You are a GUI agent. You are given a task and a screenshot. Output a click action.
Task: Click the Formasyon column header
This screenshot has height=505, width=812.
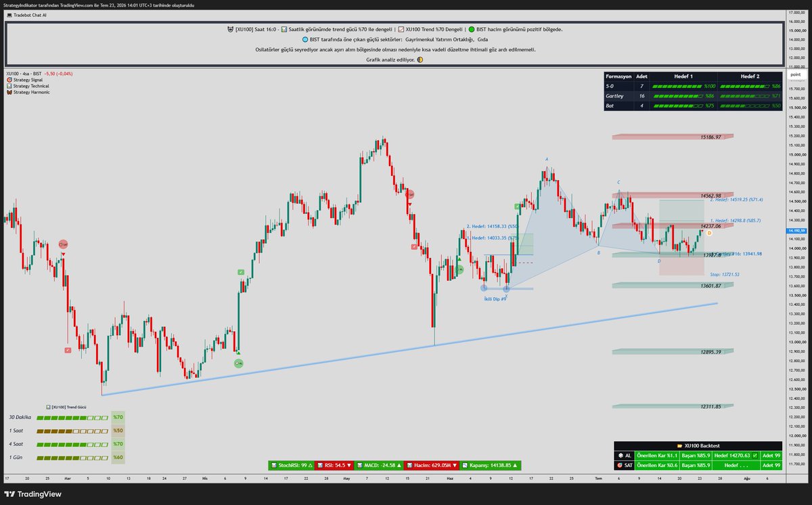click(618, 76)
